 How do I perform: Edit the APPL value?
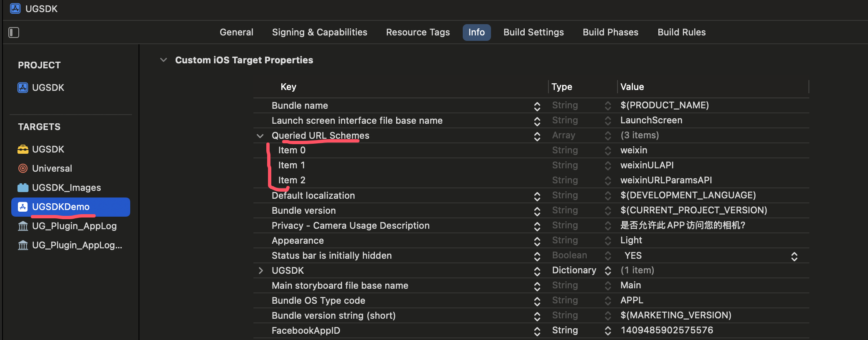pos(632,300)
